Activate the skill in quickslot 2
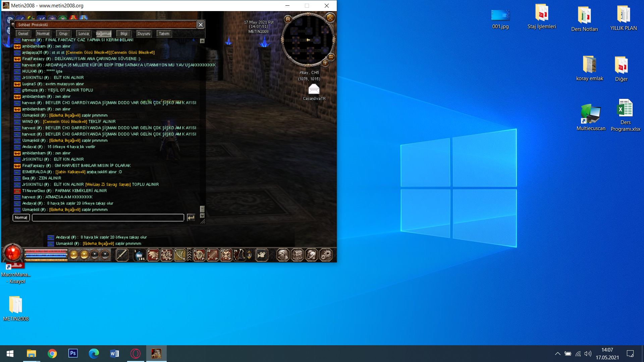Screen dimensions: 644x362 pos(153,255)
